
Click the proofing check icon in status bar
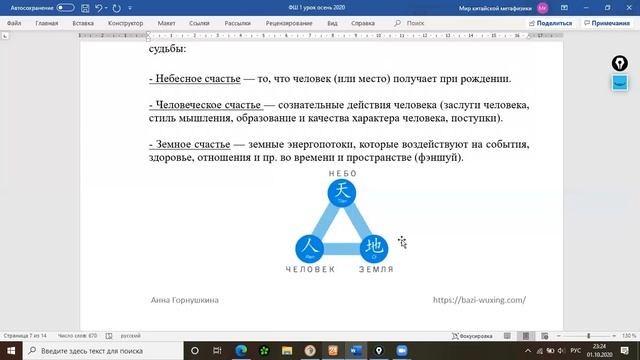point(109,336)
